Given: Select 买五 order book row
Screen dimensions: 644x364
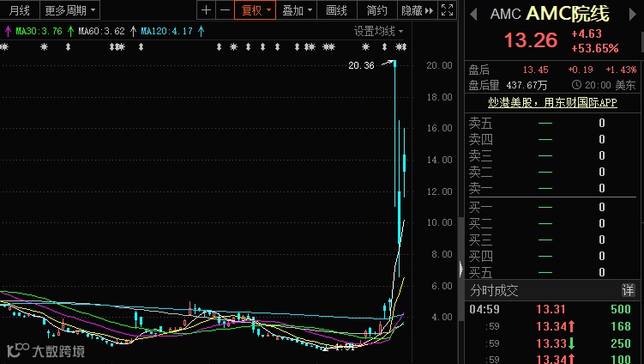Looking at the screenshot, I should click(551, 272).
